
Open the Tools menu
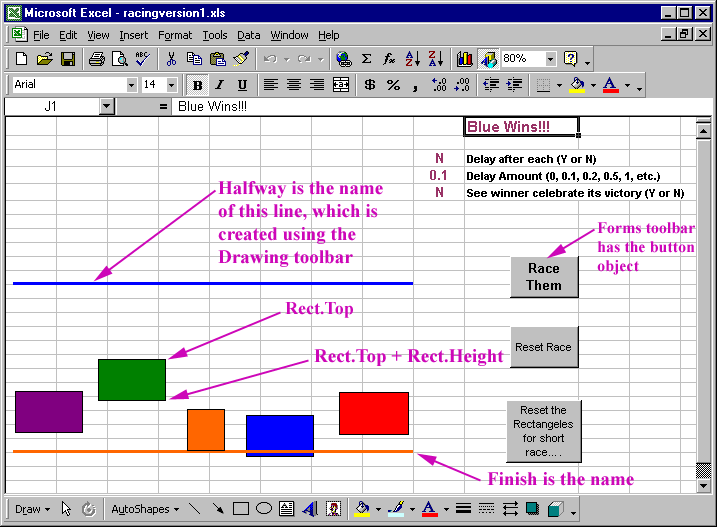[x=214, y=35]
